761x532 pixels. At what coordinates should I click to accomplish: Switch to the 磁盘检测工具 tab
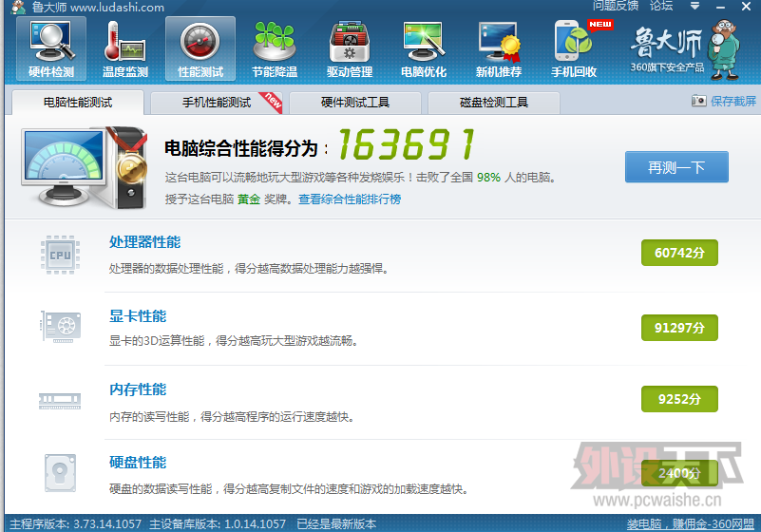[x=494, y=103]
